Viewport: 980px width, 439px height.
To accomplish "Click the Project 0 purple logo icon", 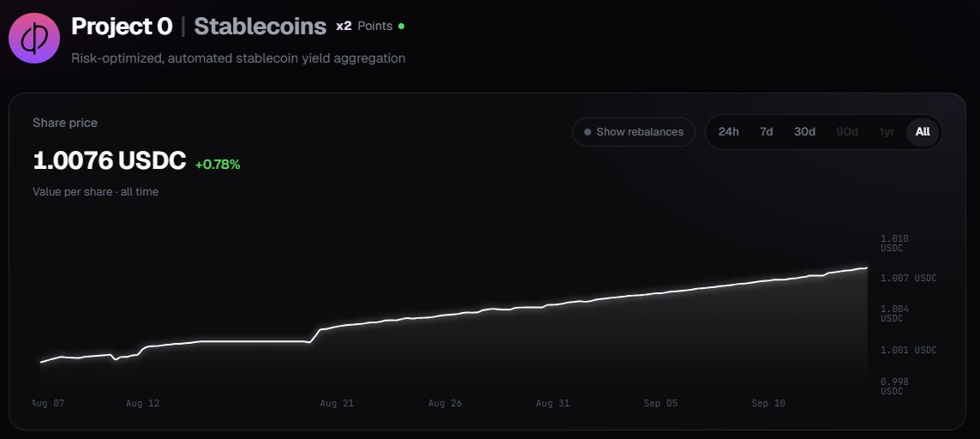I will 34,38.
